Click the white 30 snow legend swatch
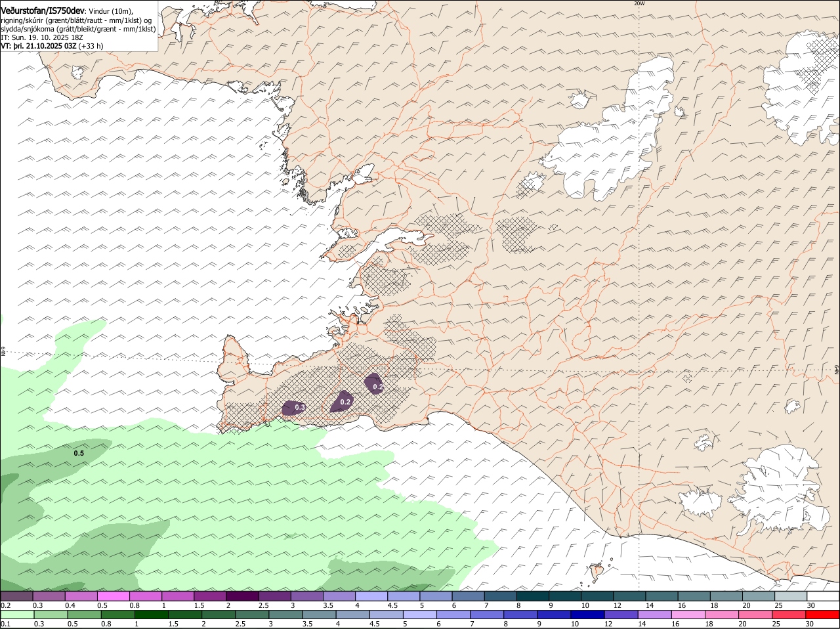This screenshot has height=629, width=840. coord(824,596)
